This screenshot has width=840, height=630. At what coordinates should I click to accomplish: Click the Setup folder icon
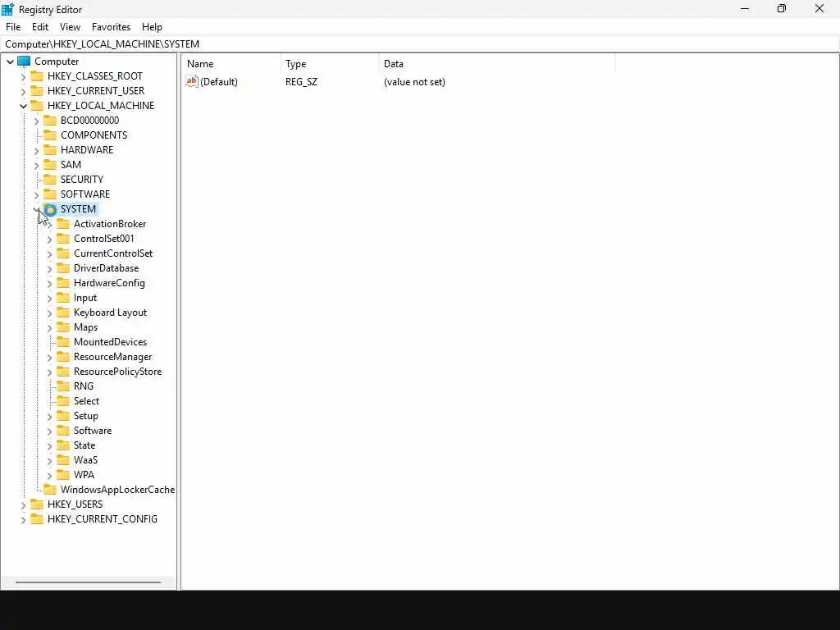63,416
